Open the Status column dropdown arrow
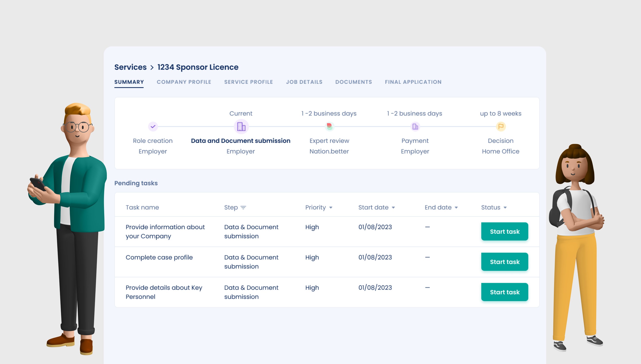Viewport: 641px width, 364px height. point(505,207)
